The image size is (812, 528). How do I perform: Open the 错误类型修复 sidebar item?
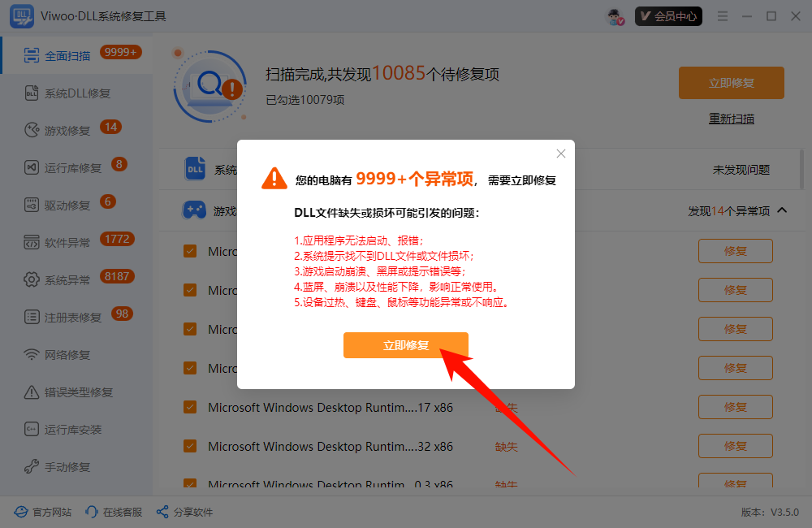79,392
